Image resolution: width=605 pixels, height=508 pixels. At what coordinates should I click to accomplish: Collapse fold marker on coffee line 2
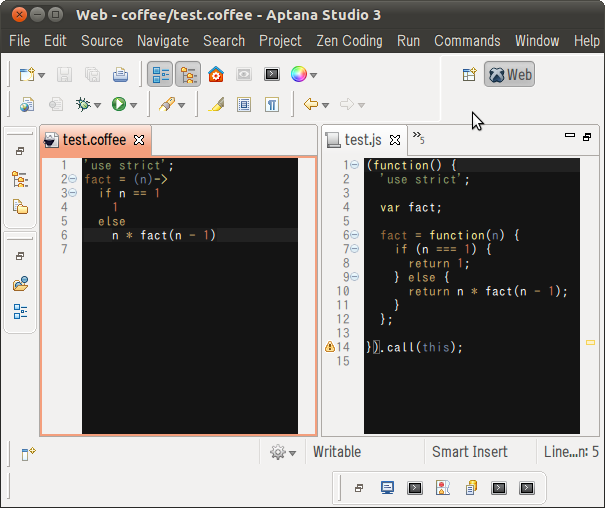tap(73, 179)
